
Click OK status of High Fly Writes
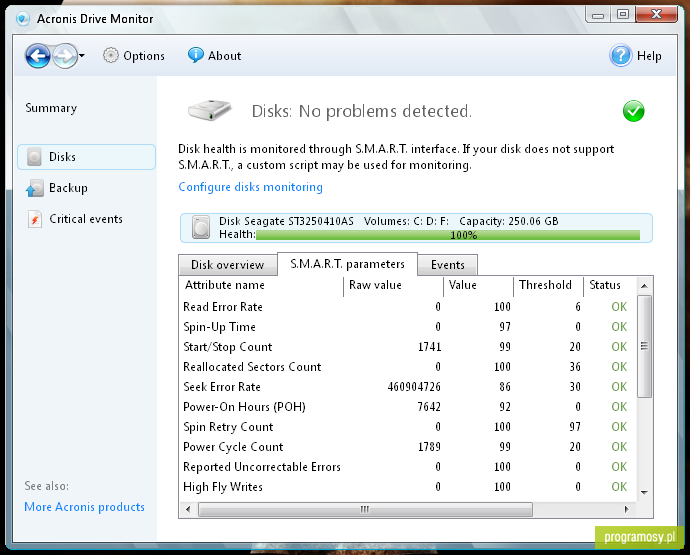(x=619, y=487)
